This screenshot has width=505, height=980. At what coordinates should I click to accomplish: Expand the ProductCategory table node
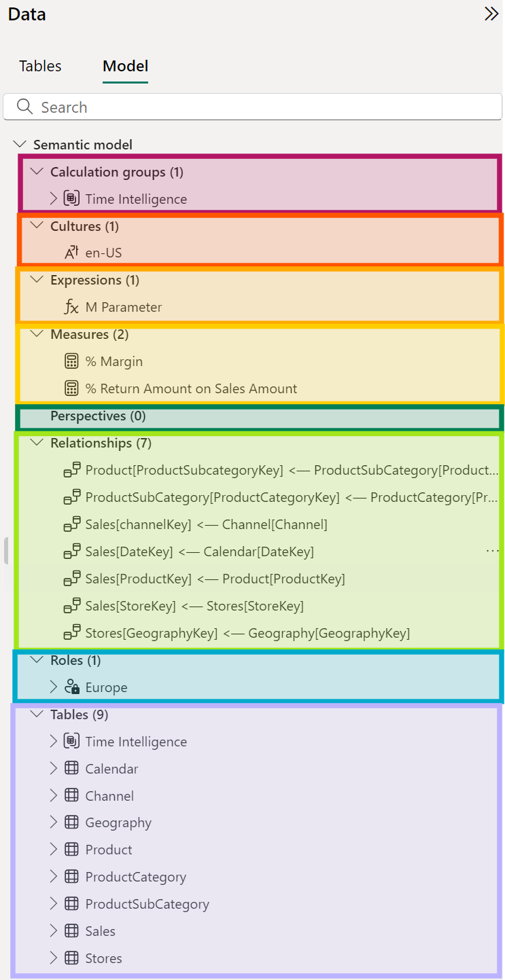pos(54,877)
